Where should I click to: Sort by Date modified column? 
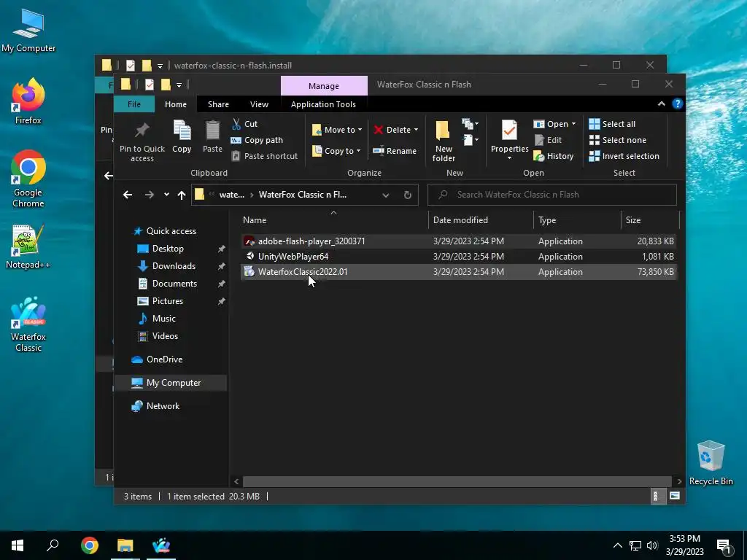[480, 220]
